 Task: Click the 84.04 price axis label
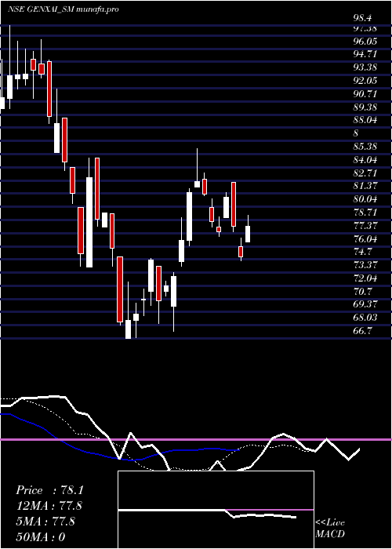(x=365, y=160)
